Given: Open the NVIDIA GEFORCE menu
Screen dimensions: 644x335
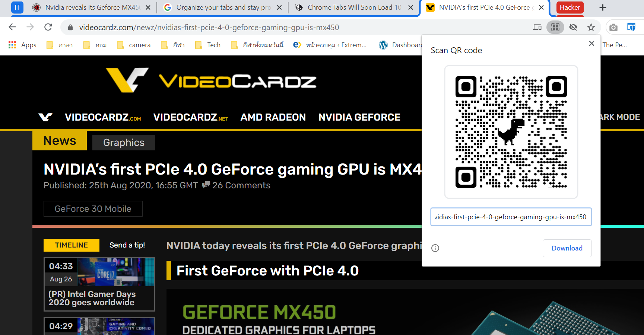Looking at the screenshot, I should click(359, 117).
